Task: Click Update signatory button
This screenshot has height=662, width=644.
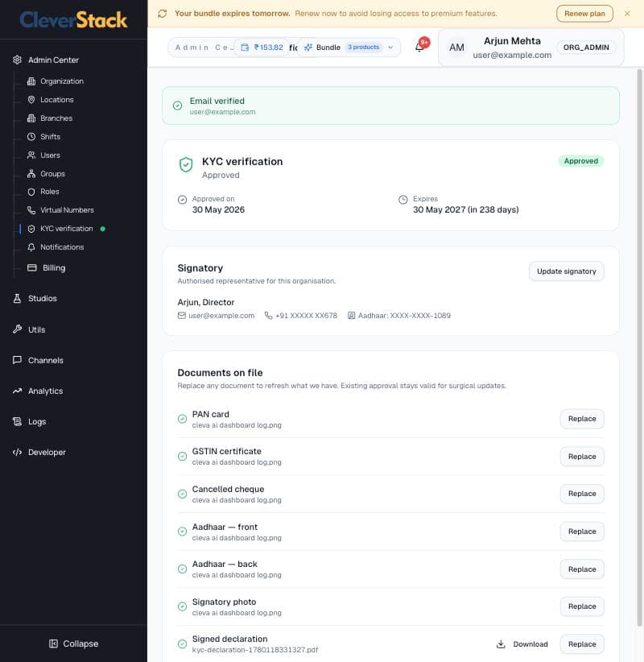Action: point(567,271)
